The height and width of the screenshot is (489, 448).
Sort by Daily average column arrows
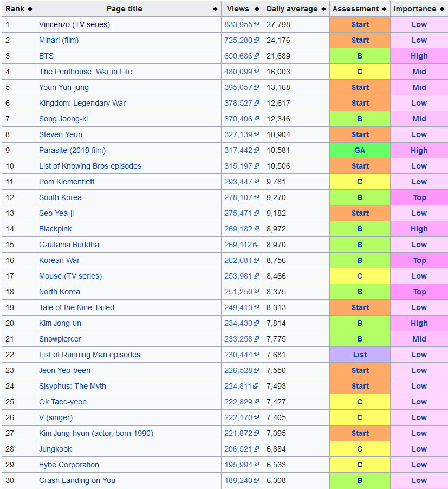(x=324, y=9)
